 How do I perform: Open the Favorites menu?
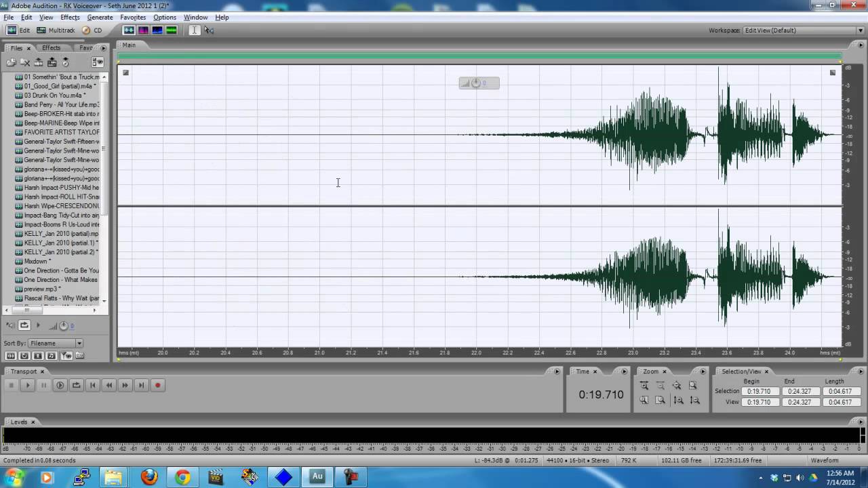(133, 17)
